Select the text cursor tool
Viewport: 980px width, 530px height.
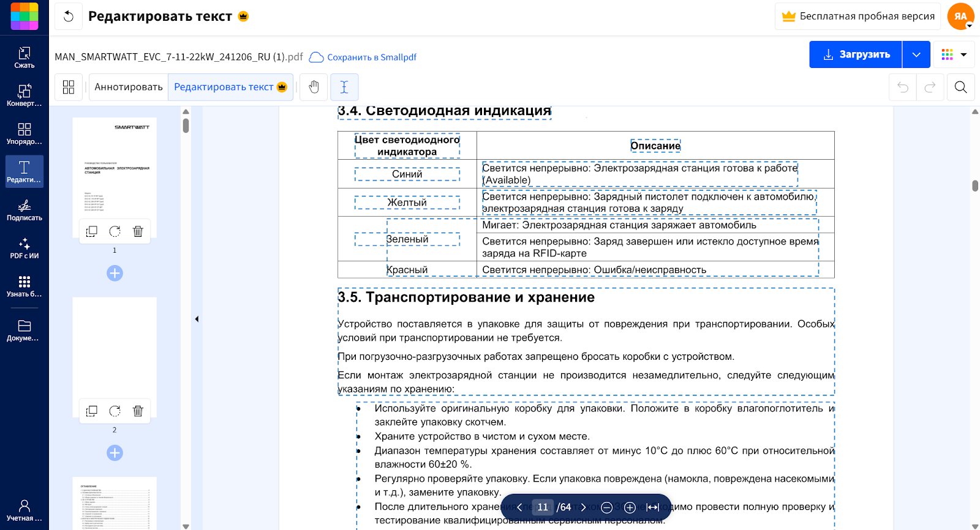click(344, 87)
